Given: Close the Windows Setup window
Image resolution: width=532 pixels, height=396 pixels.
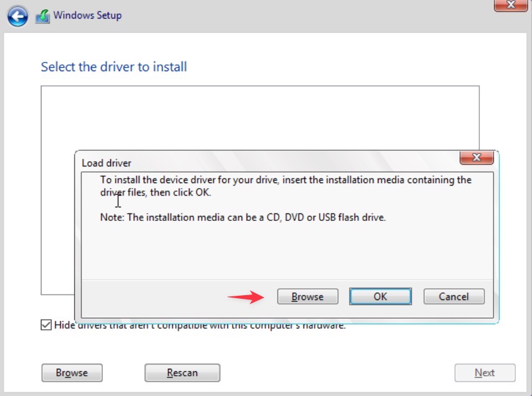Looking at the screenshot, I should click(510, 5).
